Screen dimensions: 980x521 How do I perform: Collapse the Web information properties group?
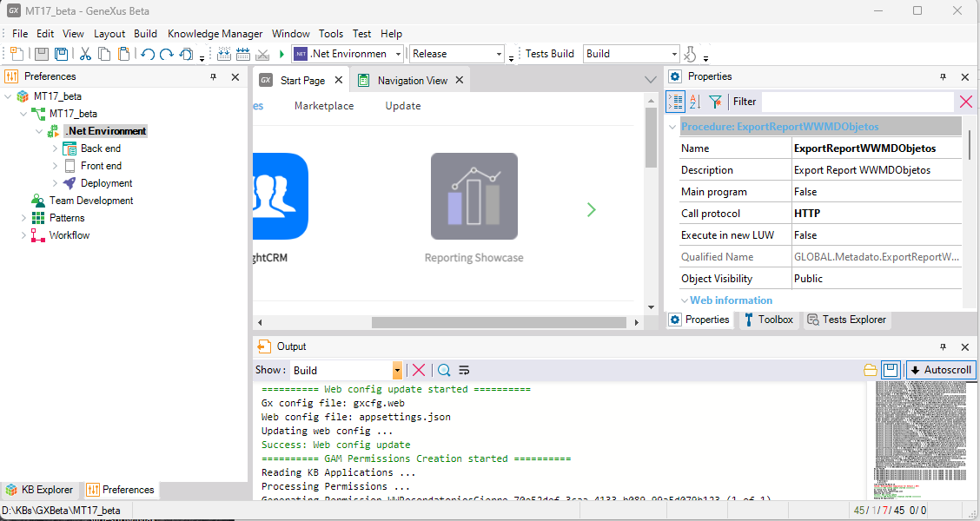point(685,300)
